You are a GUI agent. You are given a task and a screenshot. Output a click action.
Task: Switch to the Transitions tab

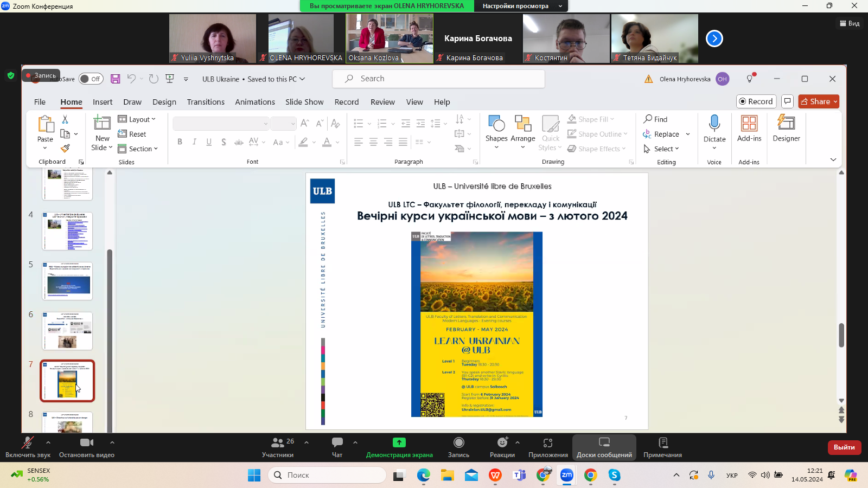[206, 102]
